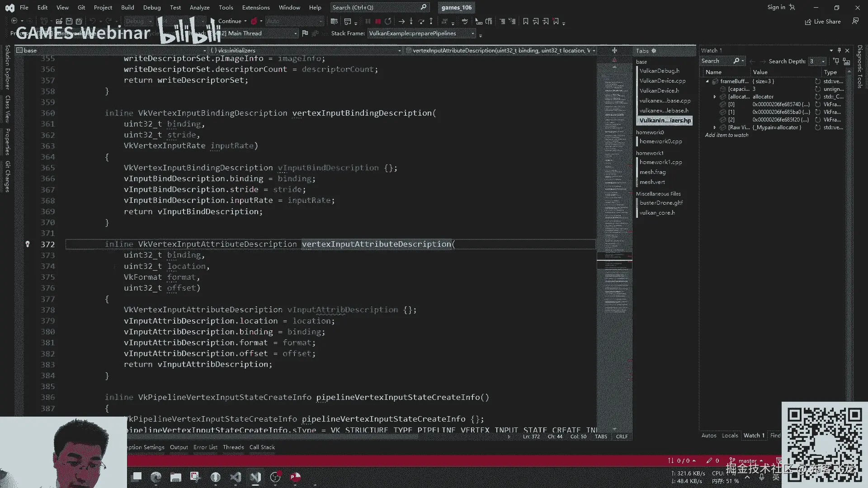Image resolution: width=868 pixels, height=488 pixels.
Task: Click the Restart debugging icon
Action: point(388,21)
